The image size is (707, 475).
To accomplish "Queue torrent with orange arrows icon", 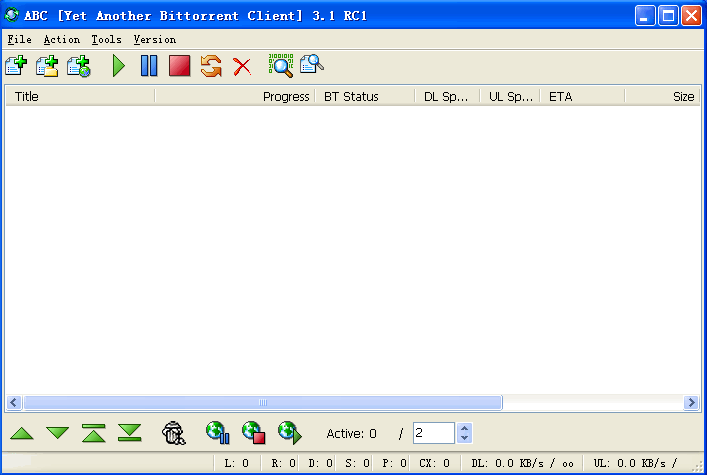I will point(211,66).
